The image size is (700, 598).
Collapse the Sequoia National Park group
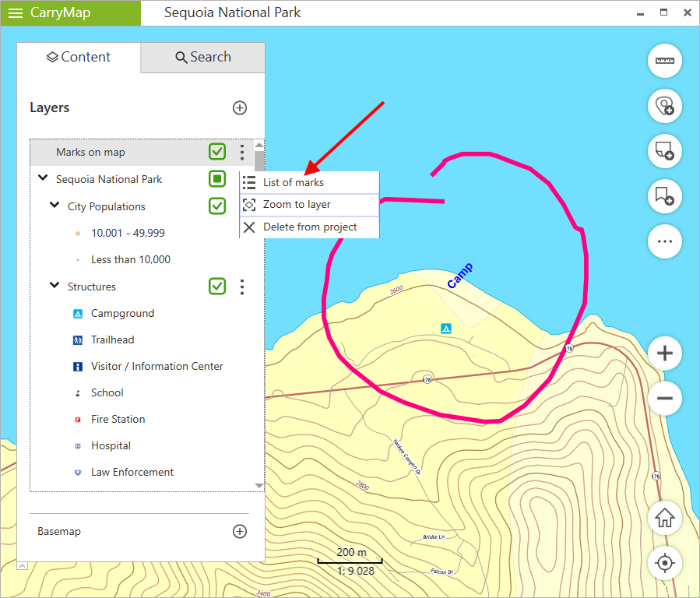pos(43,178)
